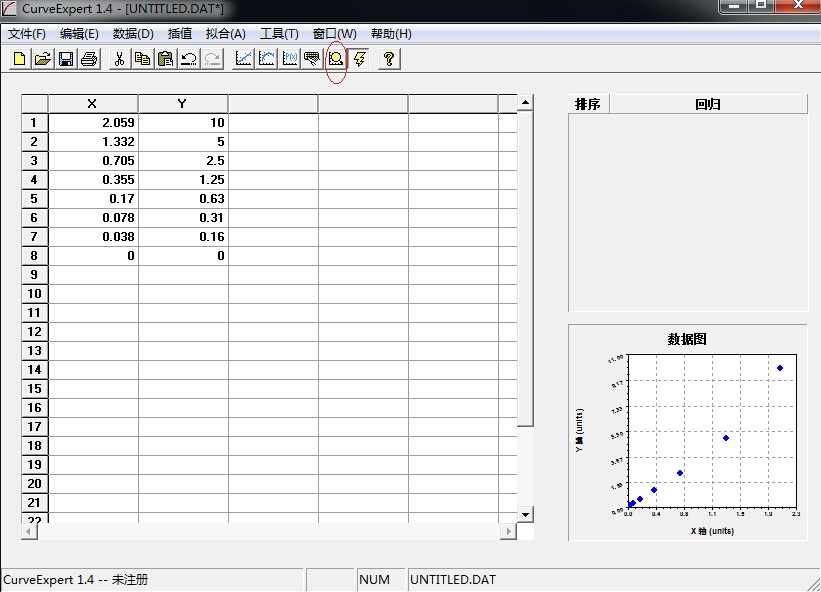821x592 pixels.
Task: Select the X cell containing 0.078
Action: [x=93, y=218]
